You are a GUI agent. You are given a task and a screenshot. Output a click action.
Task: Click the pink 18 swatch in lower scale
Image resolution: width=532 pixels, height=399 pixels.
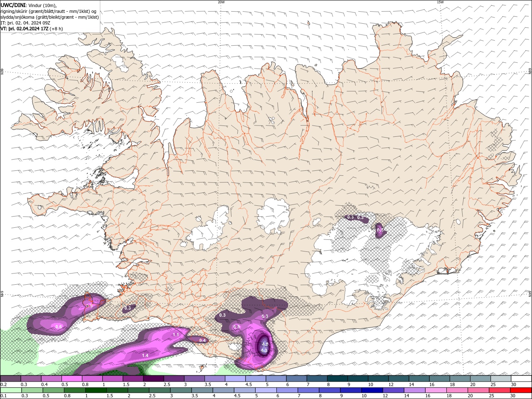[x=457, y=390]
